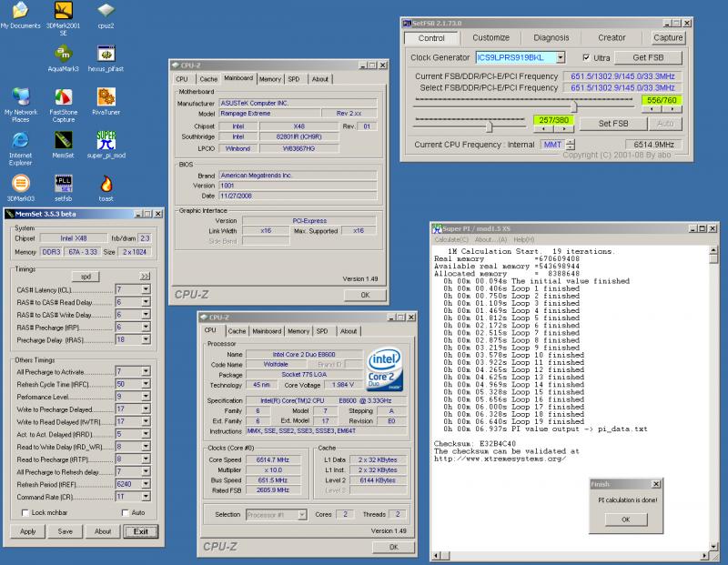Open RivaTuner desktop icon
The width and height of the screenshot is (728, 565).
(x=106, y=101)
